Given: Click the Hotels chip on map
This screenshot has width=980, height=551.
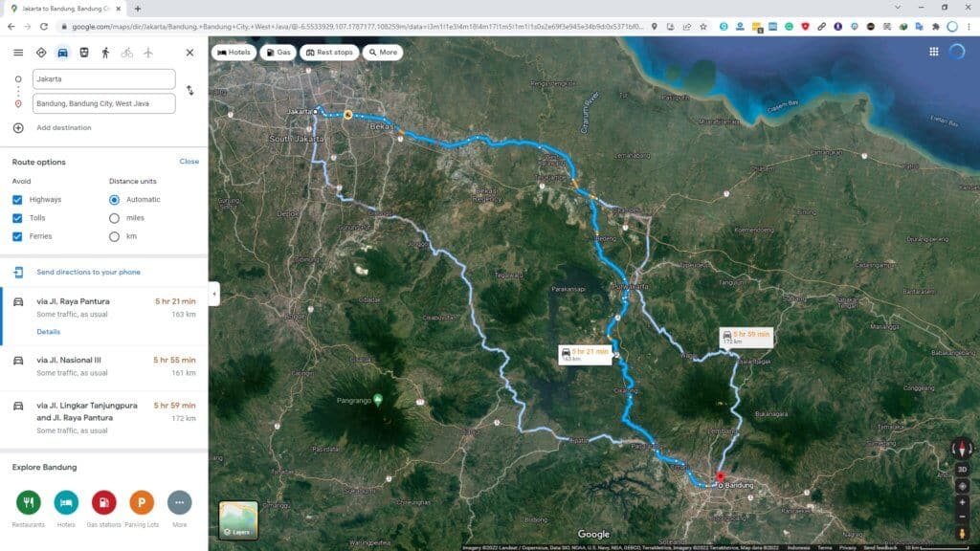Looking at the screenshot, I should coord(234,53).
